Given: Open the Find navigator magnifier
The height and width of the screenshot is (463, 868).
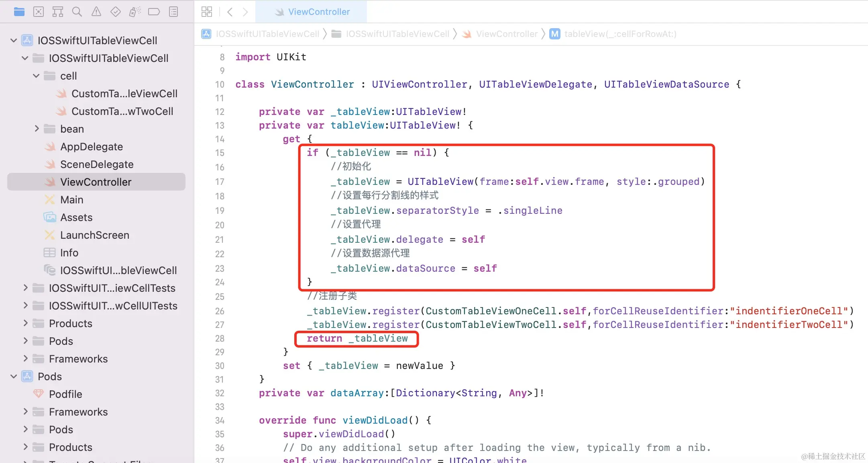Looking at the screenshot, I should [77, 12].
